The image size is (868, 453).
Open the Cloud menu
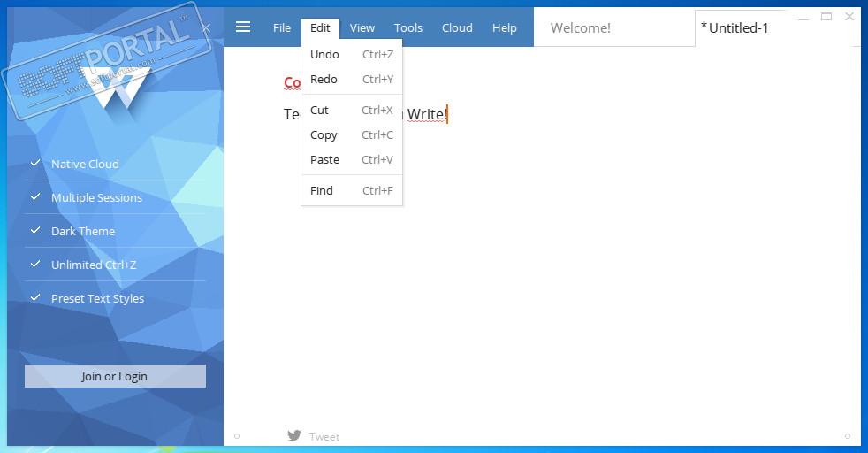click(x=457, y=27)
